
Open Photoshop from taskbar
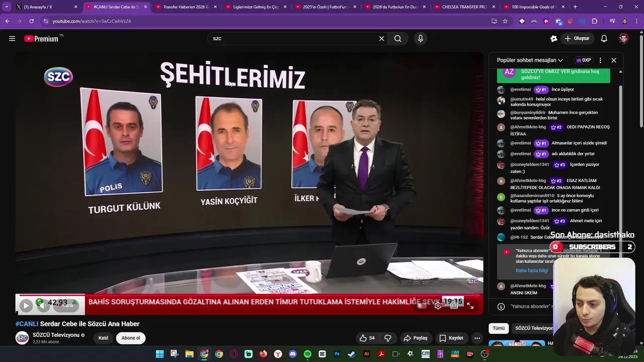[x=337, y=354]
